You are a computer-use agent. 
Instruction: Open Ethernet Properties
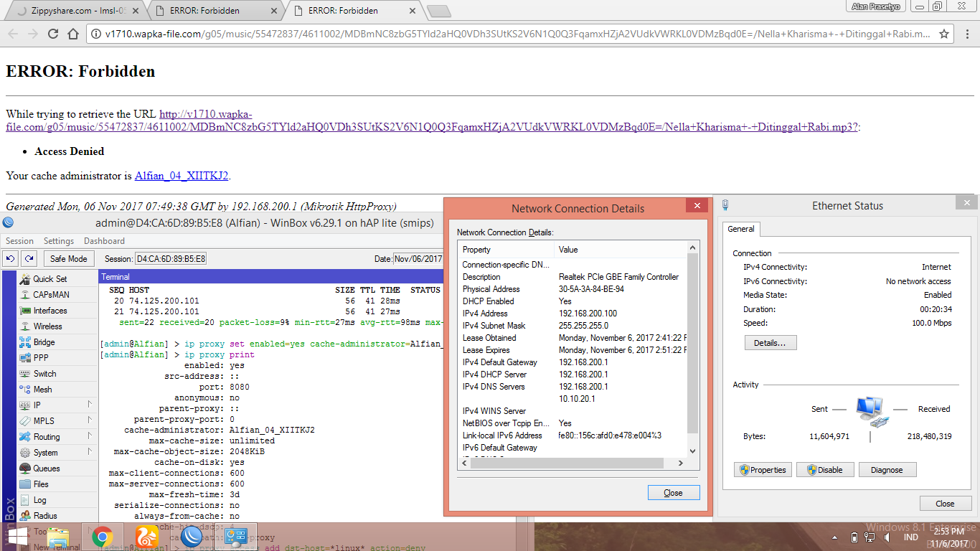(x=762, y=470)
